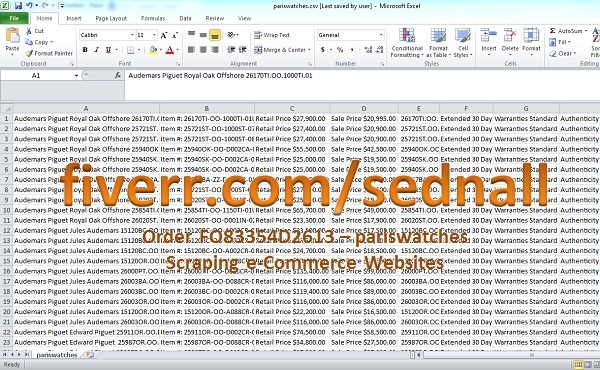Click the AutoSum button
The width and height of the screenshot is (600, 370).
(568, 31)
